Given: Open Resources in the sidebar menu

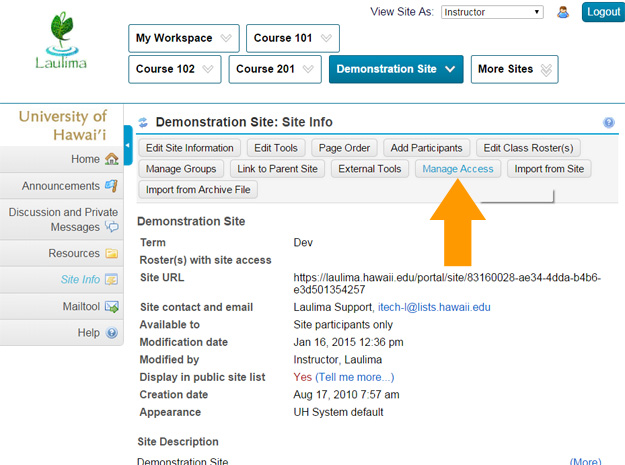Looking at the screenshot, I should [61, 253].
